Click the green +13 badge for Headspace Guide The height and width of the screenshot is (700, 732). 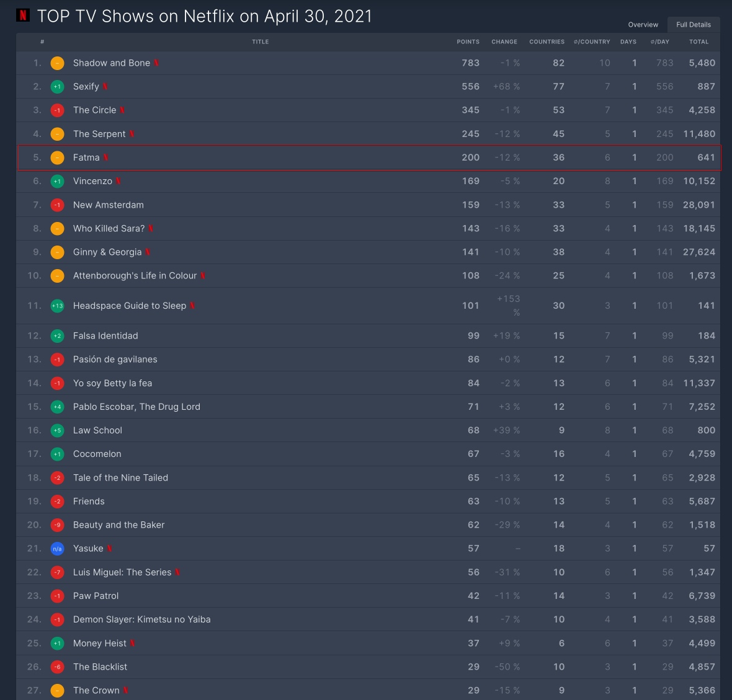(x=57, y=306)
